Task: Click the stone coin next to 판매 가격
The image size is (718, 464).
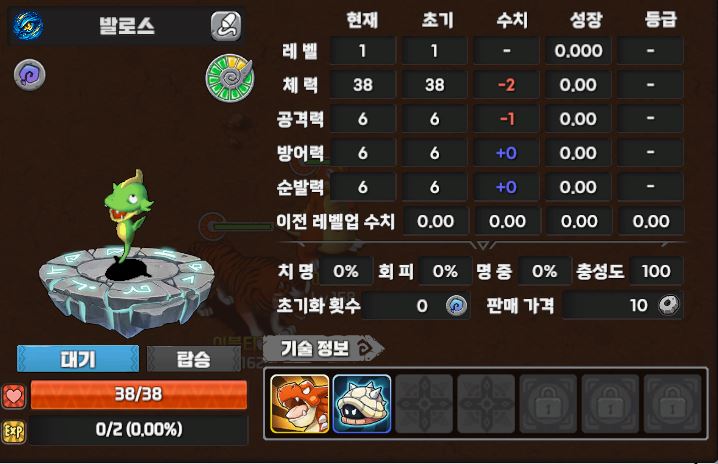Action: pyautogui.click(x=669, y=305)
